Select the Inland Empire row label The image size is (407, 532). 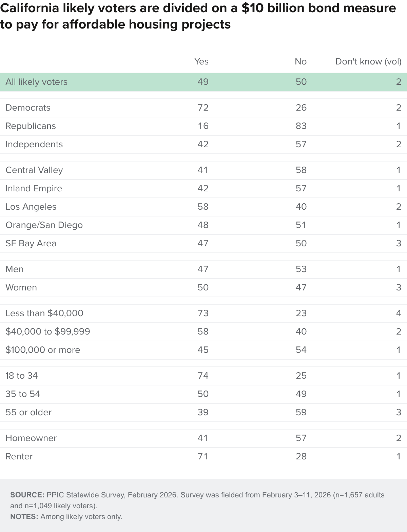34,188
